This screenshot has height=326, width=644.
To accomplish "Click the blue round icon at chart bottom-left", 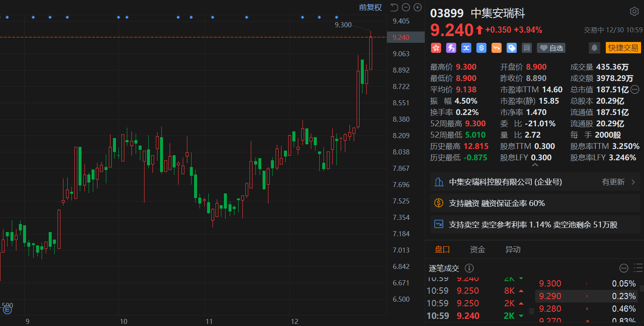I will 7,310.
